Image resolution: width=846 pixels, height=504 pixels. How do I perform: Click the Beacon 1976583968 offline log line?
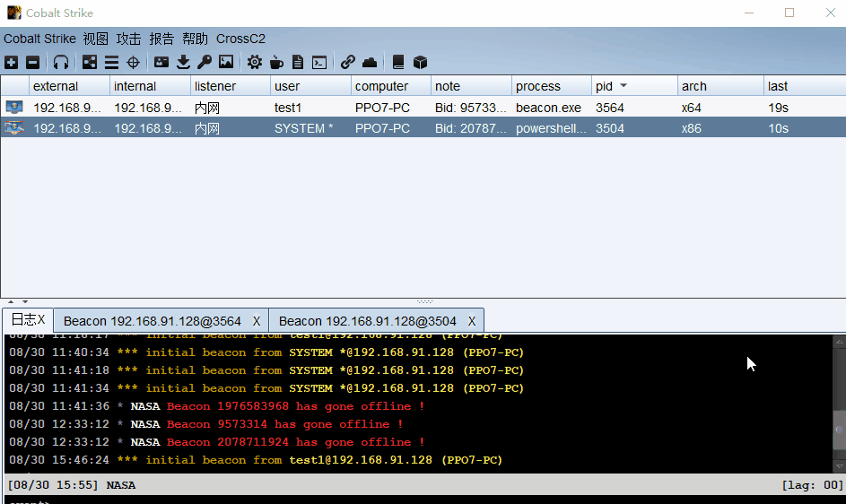tap(217, 405)
